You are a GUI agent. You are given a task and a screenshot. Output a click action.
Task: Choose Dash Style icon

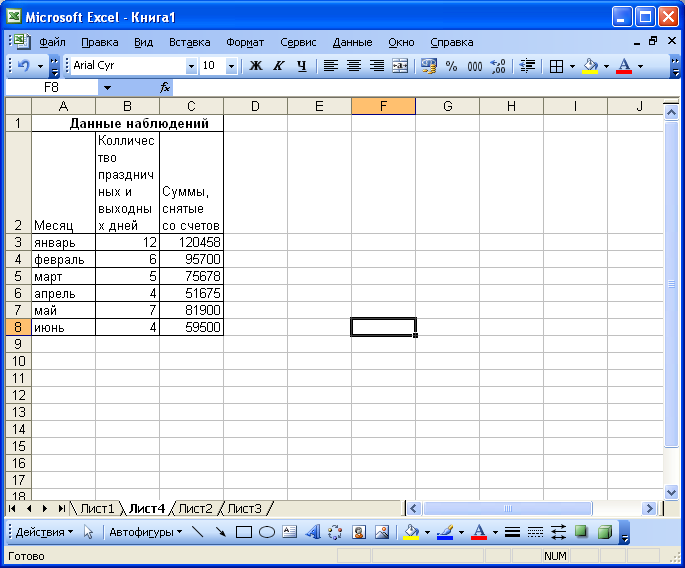[x=535, y=532]
